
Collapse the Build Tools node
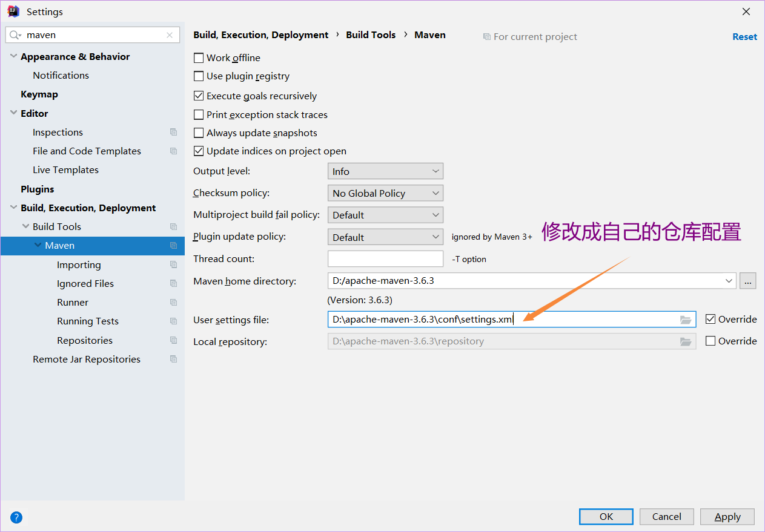pyautogui.click(x=25, y=226)
